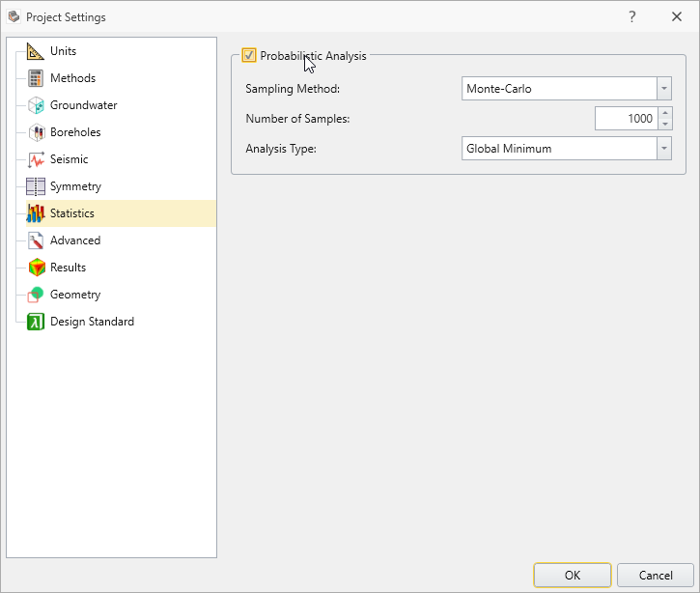Screen dimensions: 700x593
Task: Open Symmetry settings
Action: (x=75, y=186)
